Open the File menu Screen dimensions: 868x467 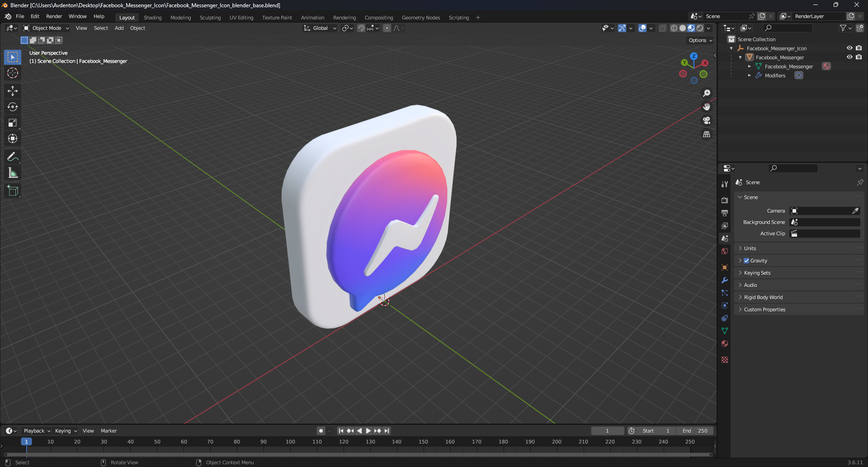coord(20,16)
